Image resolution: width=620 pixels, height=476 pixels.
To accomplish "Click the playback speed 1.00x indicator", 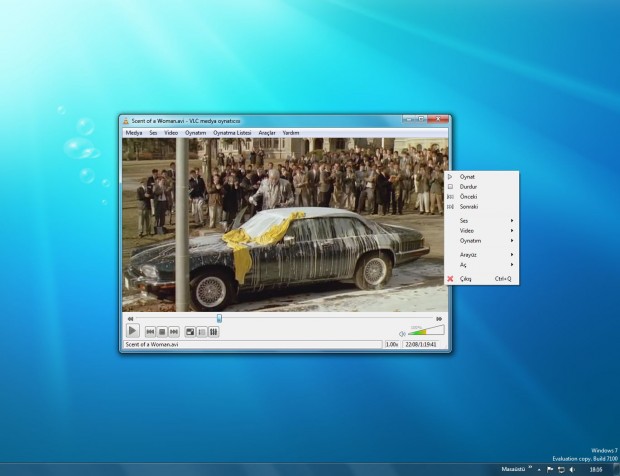I will click(392, 345).
